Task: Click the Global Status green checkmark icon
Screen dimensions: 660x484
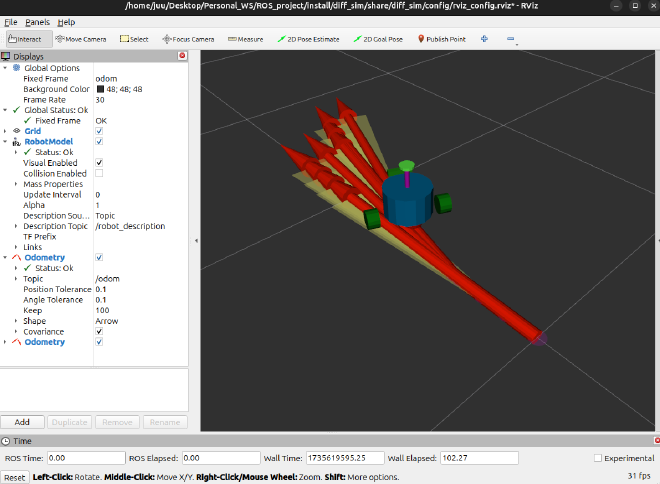Action: coord(16,110)
